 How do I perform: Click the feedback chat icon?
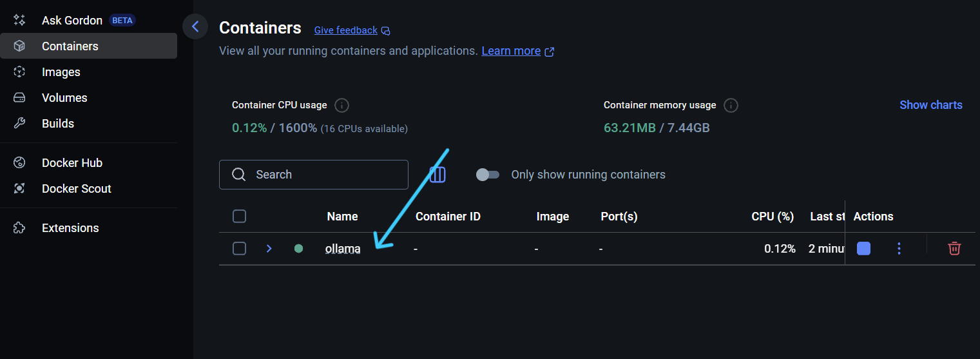(x=385, y=31)
